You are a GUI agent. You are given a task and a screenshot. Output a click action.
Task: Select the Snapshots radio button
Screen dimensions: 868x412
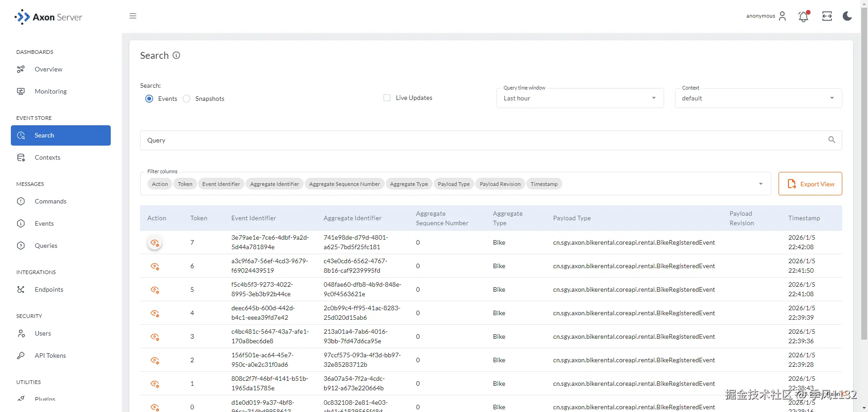pos(186,99)
